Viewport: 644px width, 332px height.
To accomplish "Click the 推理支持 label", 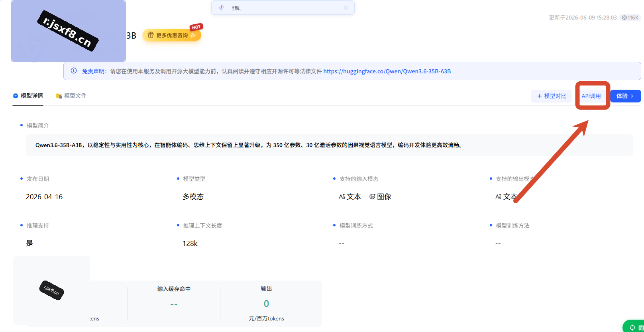I will (x=38, y=226).
